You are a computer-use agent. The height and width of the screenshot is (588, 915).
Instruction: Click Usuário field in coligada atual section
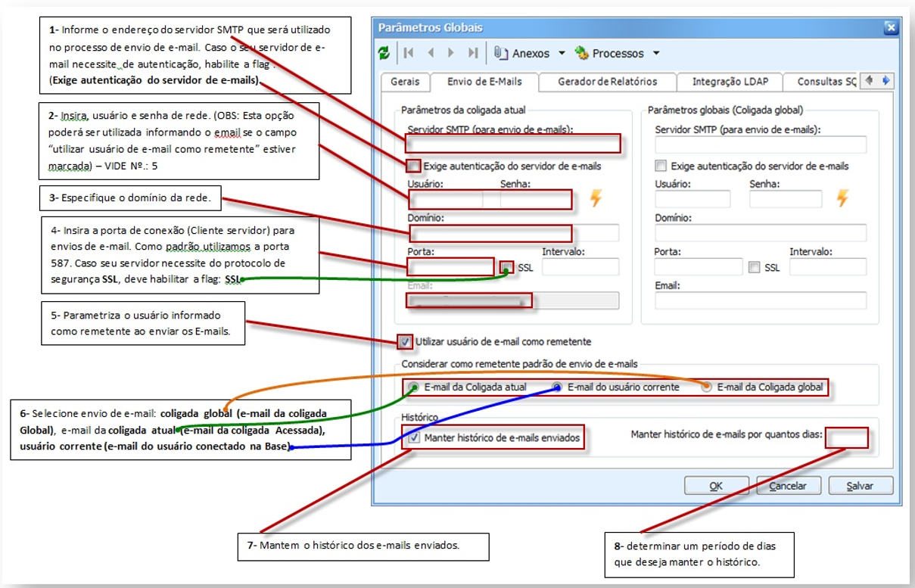(446, 199)
